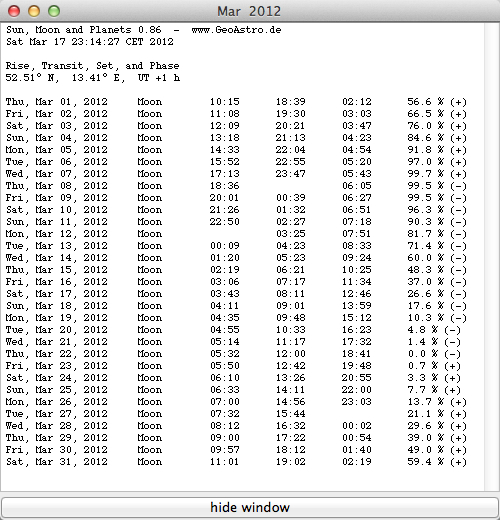The image size is (500, 520).
Task: Click the Thu, Mar 01, 2012 row
Action: (236, 102)
